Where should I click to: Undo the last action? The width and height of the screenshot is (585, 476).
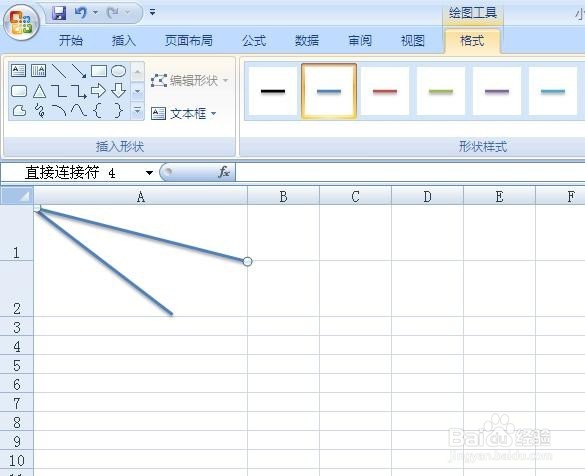(81, 13)
